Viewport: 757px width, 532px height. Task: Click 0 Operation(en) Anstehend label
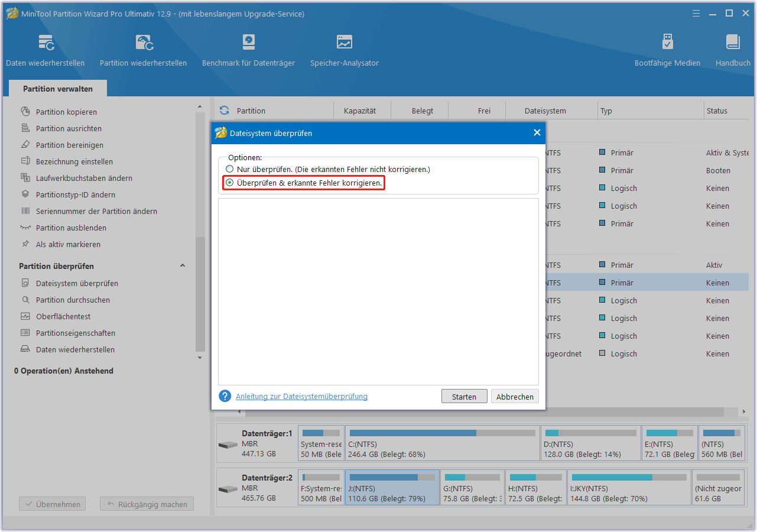64,371
